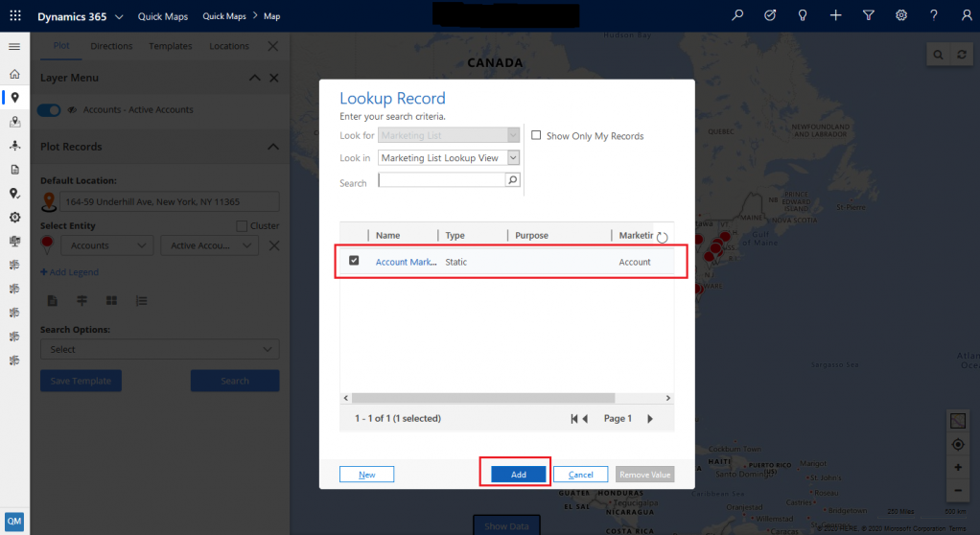
Task: Enable the Cluster checkbox
Action: tap(242, 225)
